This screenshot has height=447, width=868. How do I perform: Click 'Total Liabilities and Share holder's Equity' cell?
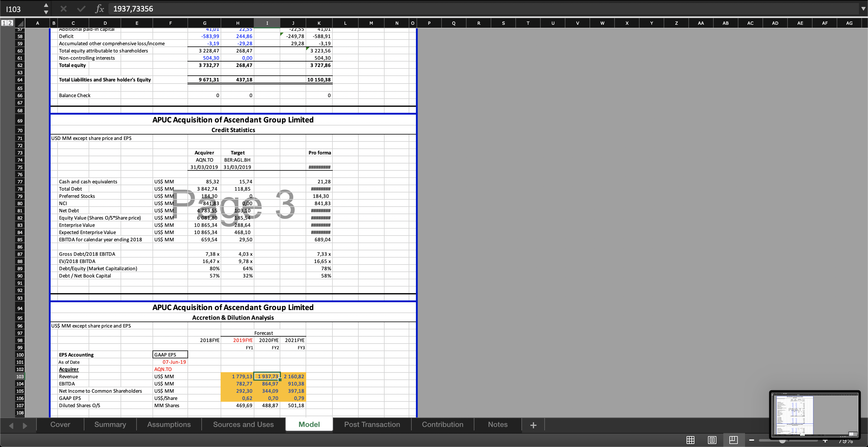coord(105,80)
